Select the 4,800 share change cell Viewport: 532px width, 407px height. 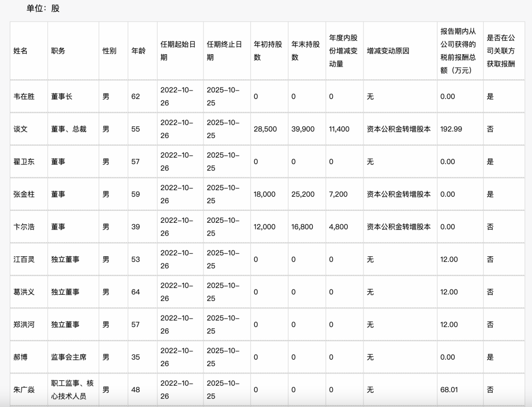338,227
